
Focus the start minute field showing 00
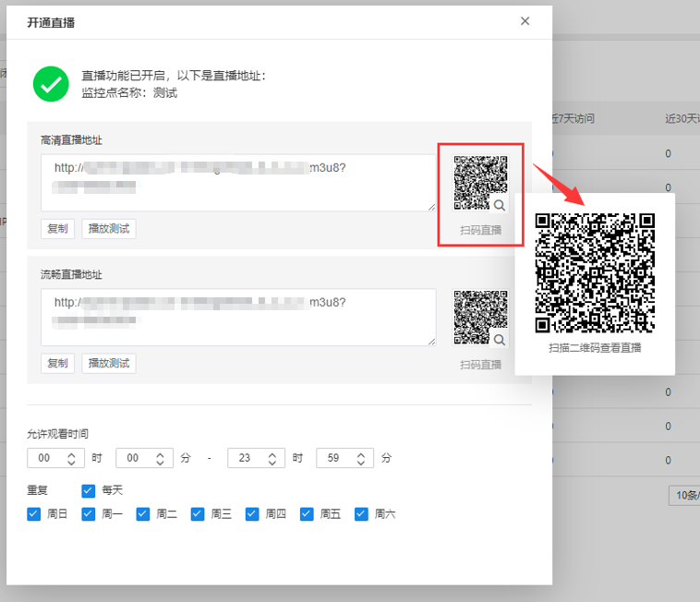coord(144,458)
